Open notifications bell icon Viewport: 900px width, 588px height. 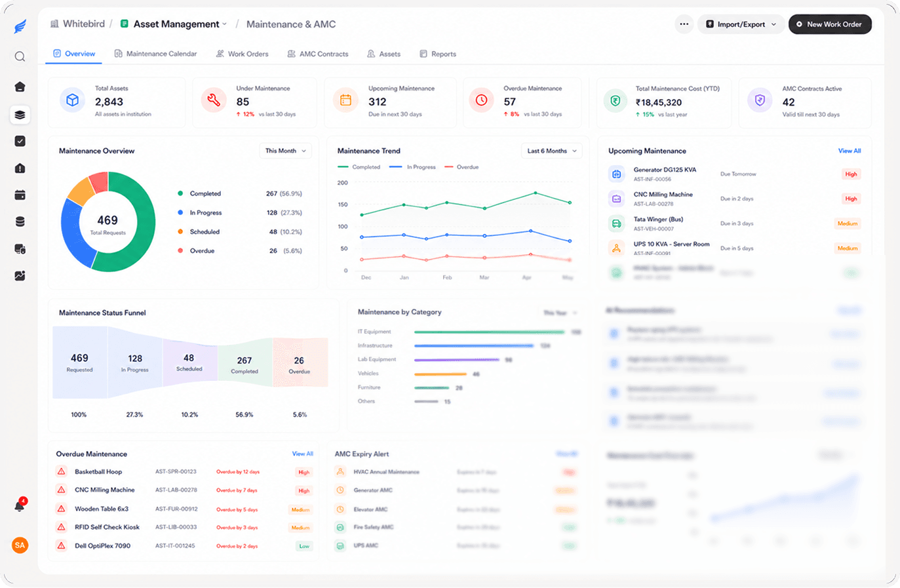[20, 505]
